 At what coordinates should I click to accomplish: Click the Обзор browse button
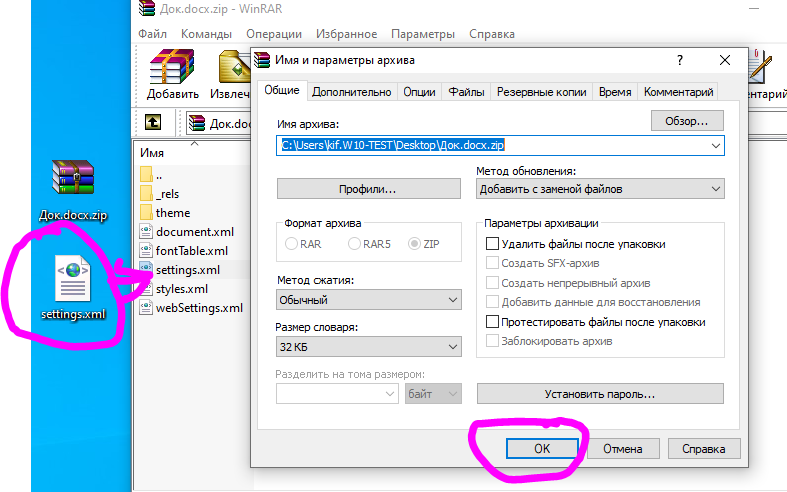[686, 121]
